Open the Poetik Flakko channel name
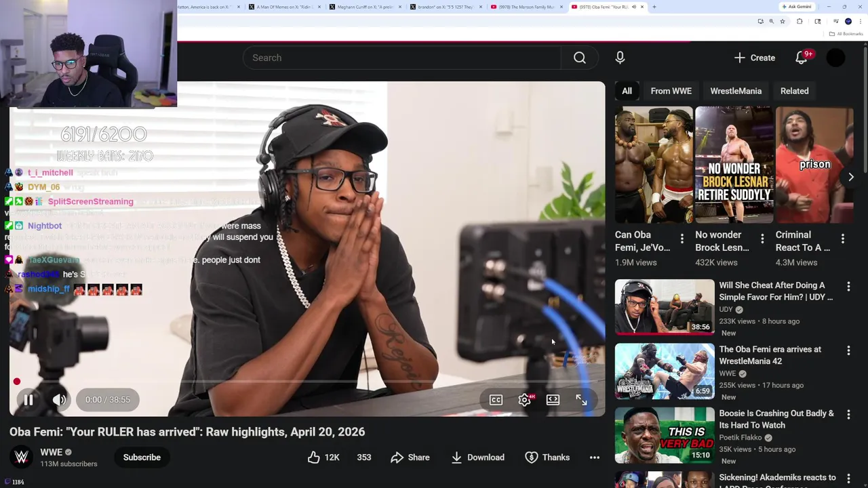Screen dimensions: 868x488 tap(741, 437)
